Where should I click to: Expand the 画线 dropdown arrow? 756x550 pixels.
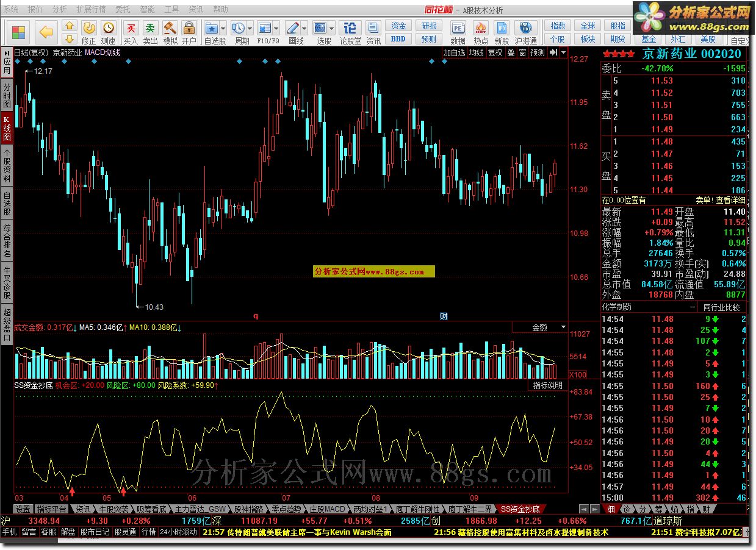coord(304,29)
